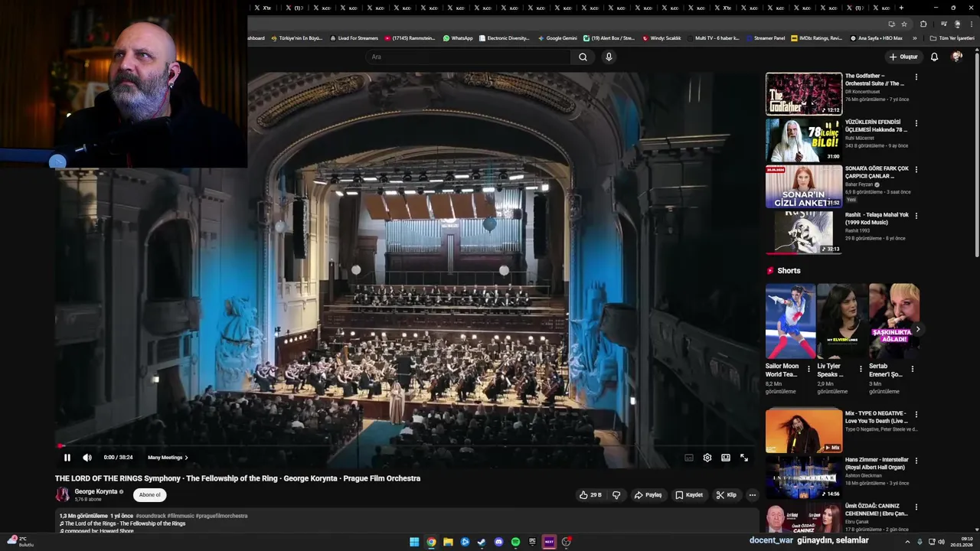Open a new browser tab
The height and width of the screenshot is (551, 980).
click(901, 8)
